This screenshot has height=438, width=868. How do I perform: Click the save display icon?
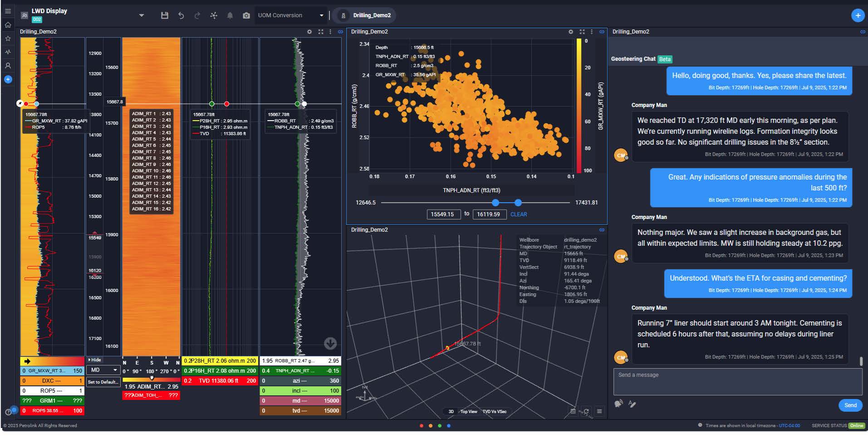[x=165, y=15]
